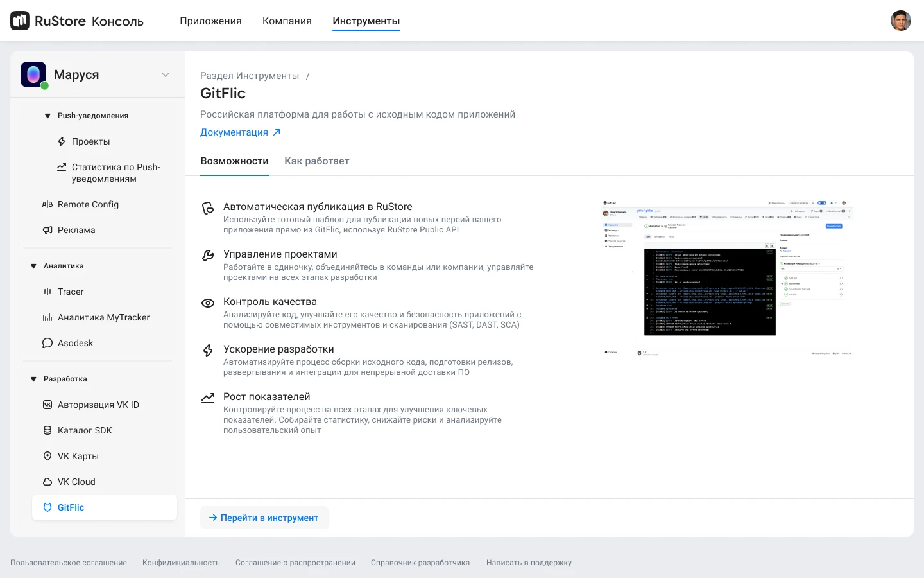This screenshot has width=924, height=578.
Task: Click the lightning icon beside Ускорение разработки
Action: (208, 351)
